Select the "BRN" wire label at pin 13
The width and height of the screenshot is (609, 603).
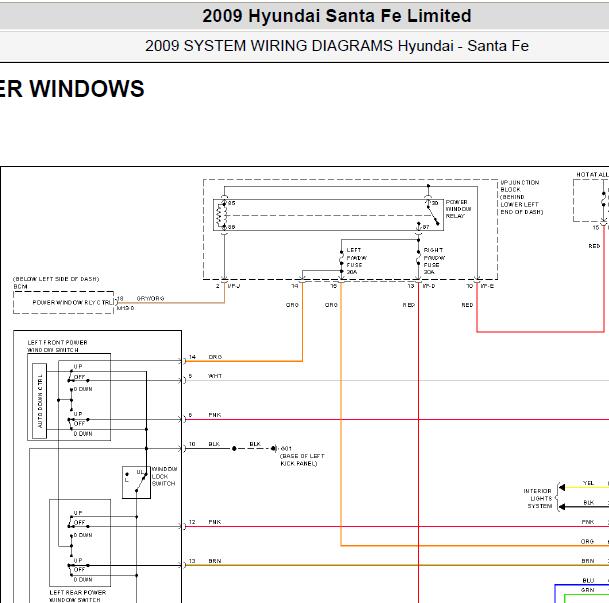214,561
